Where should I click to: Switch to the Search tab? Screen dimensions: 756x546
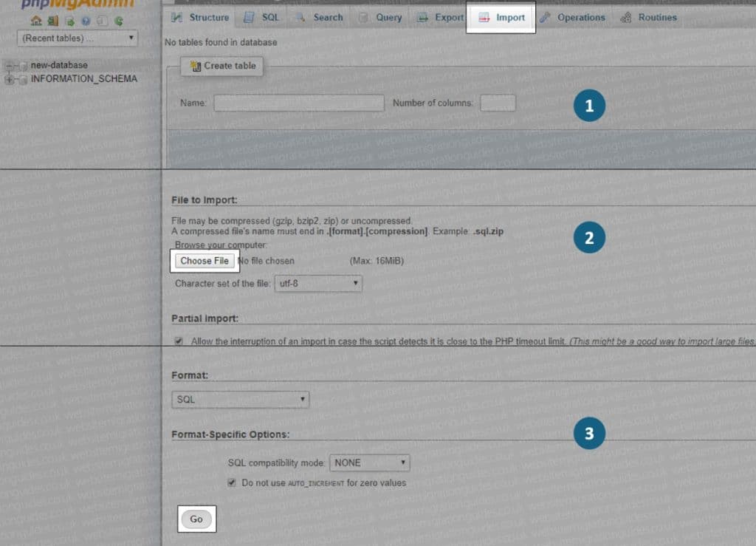pyautogui.click(x=319, y=18)
